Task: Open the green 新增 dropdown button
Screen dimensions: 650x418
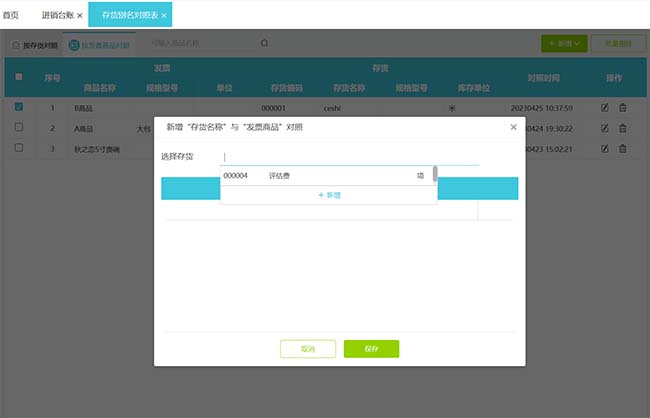Action: click(563, 44)
